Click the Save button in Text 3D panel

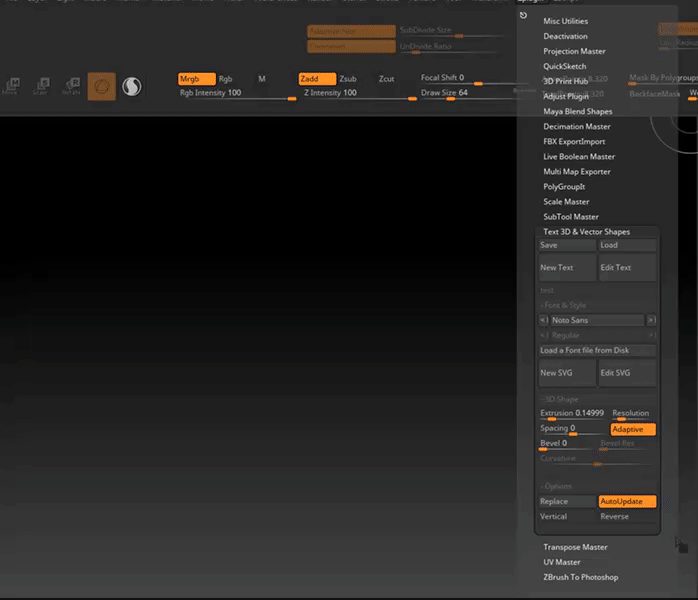567,245
